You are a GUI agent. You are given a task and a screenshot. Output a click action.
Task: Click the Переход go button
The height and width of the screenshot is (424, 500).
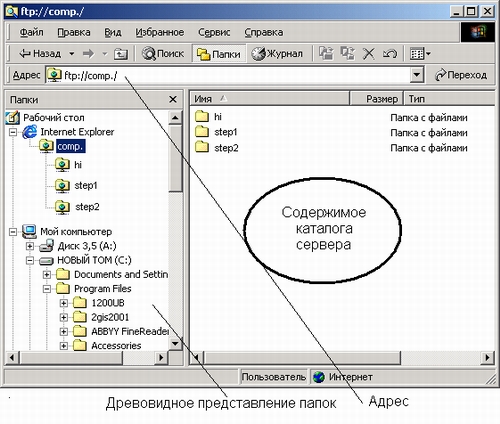point(461,75)
